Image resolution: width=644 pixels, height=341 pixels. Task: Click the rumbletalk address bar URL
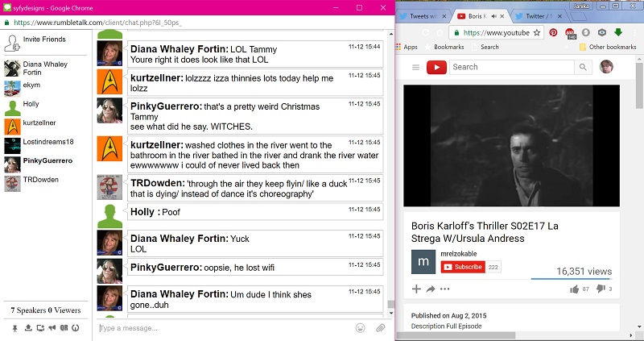click(97, 23)
